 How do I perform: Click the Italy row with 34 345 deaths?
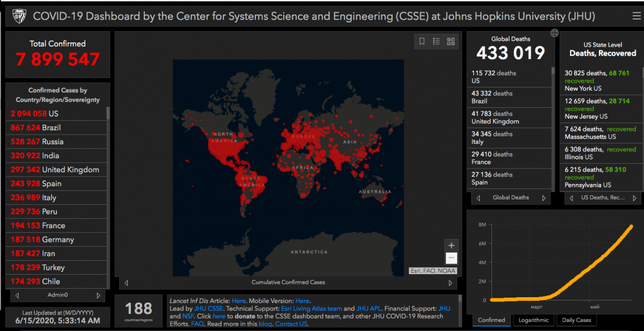tap(509, 138)
